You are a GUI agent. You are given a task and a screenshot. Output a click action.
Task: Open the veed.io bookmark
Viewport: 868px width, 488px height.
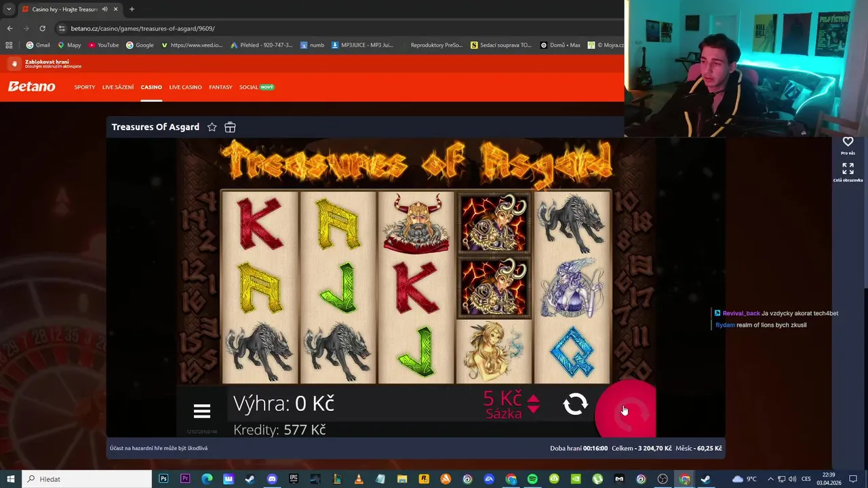click(x=192, y=45)
